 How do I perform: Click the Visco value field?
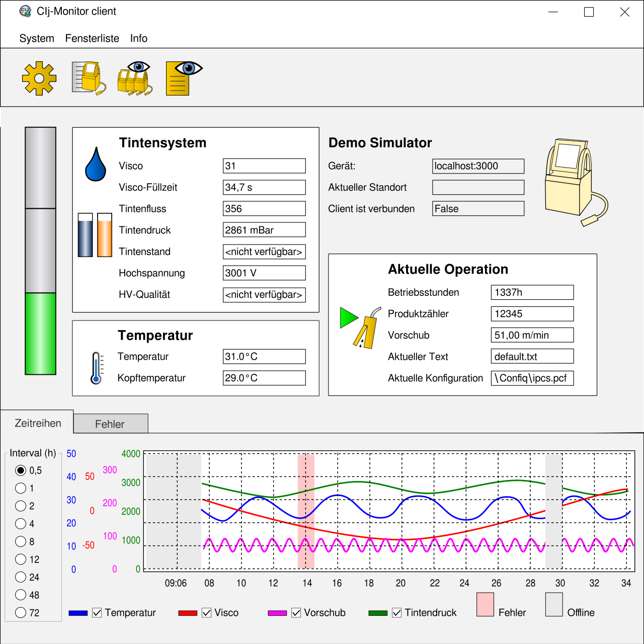point(264,166)
